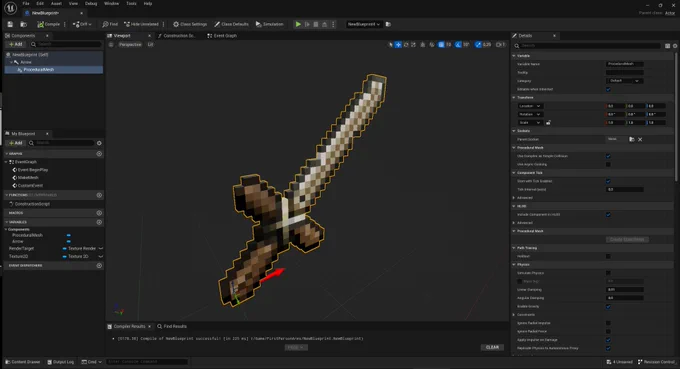Screen dimensions: 680x369
Task: Switch to the Event Graph tab
Action: pyautogui.click(x=222, y=36)
